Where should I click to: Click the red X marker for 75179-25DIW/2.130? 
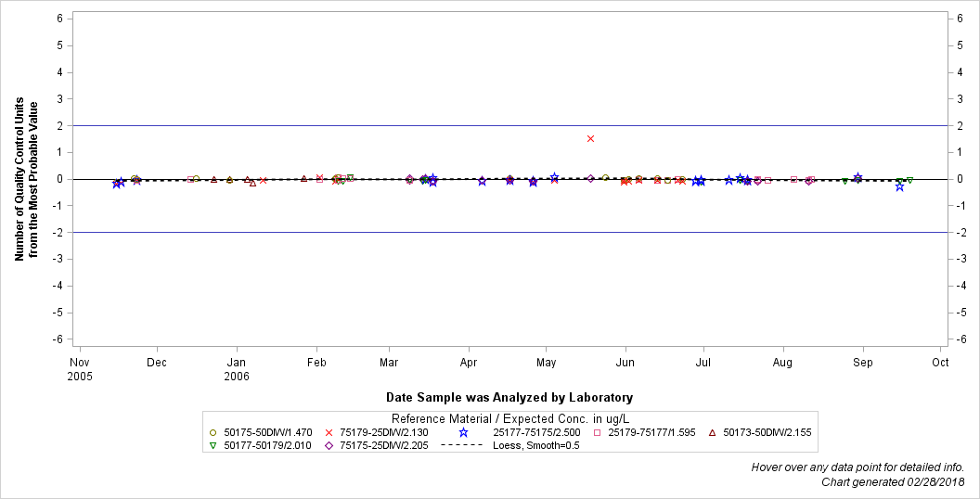click(329, 432)
